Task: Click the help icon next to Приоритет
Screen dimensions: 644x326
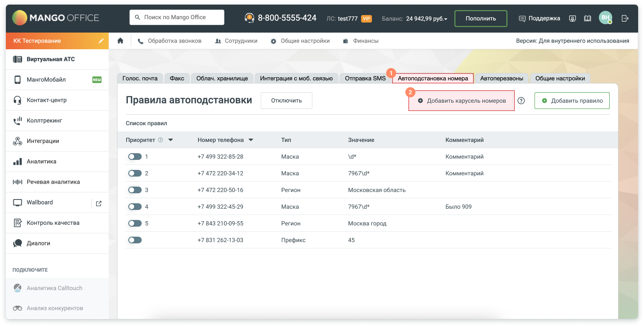Action: pos(160,140)
